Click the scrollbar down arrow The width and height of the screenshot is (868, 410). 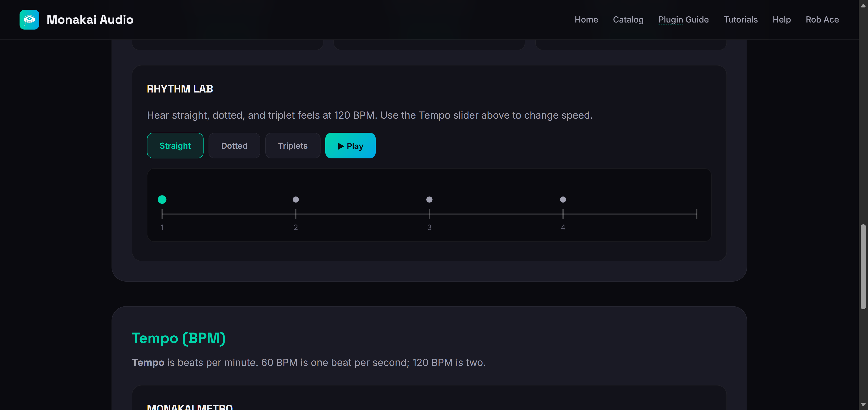(x=863, y=404)
